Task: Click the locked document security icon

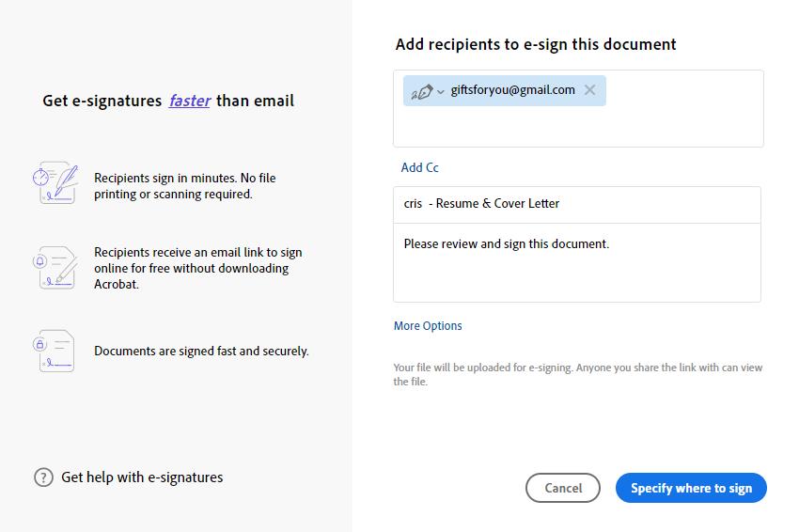Action: (55, 351)
